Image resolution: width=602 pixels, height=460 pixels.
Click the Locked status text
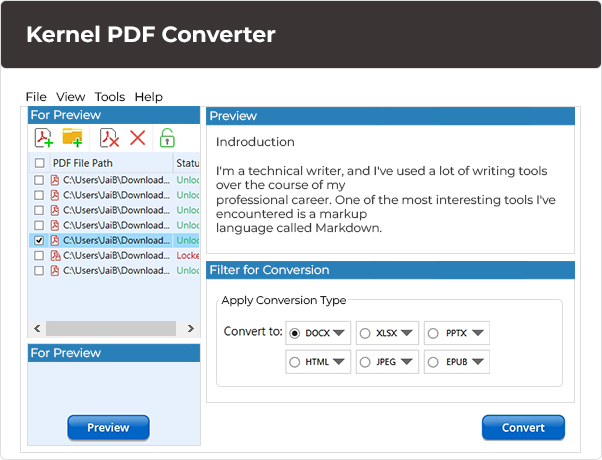(x=188, y=255)
